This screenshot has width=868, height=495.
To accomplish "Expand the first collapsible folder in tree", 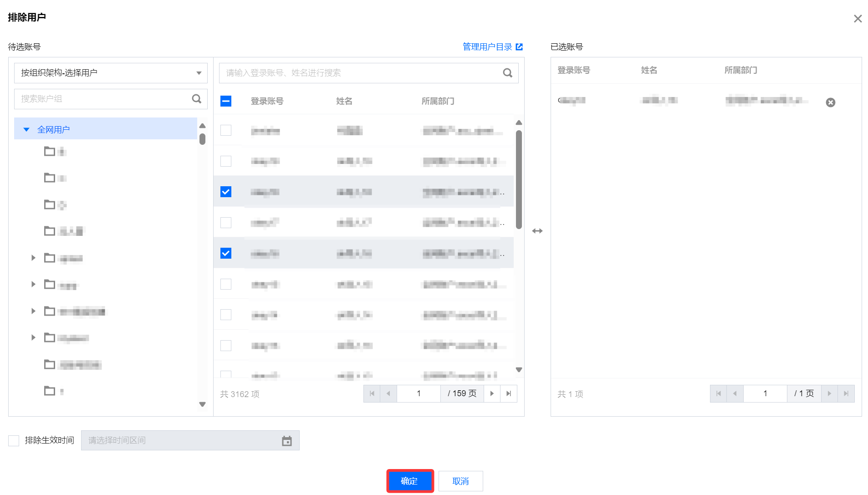I will coord(33,258).
